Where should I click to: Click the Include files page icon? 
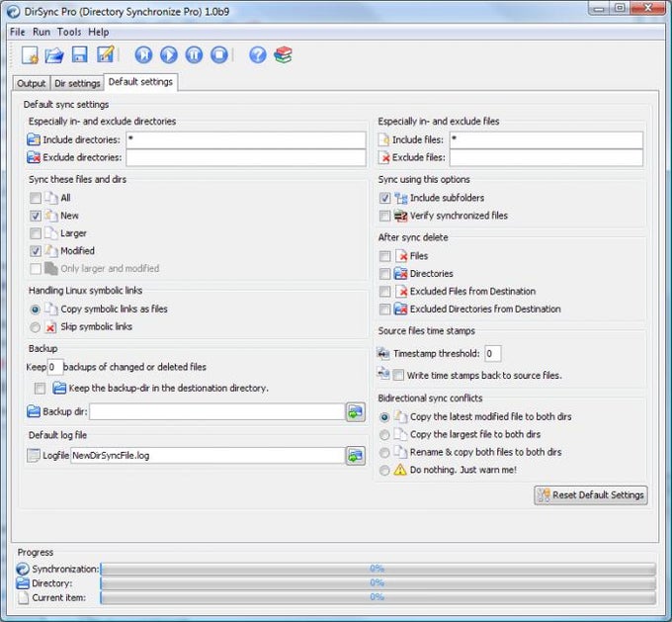tap(384, 139)
